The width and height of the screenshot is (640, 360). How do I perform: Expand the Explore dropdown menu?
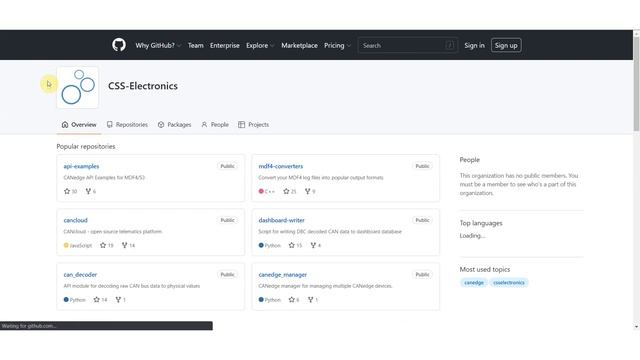pos(260,45)
